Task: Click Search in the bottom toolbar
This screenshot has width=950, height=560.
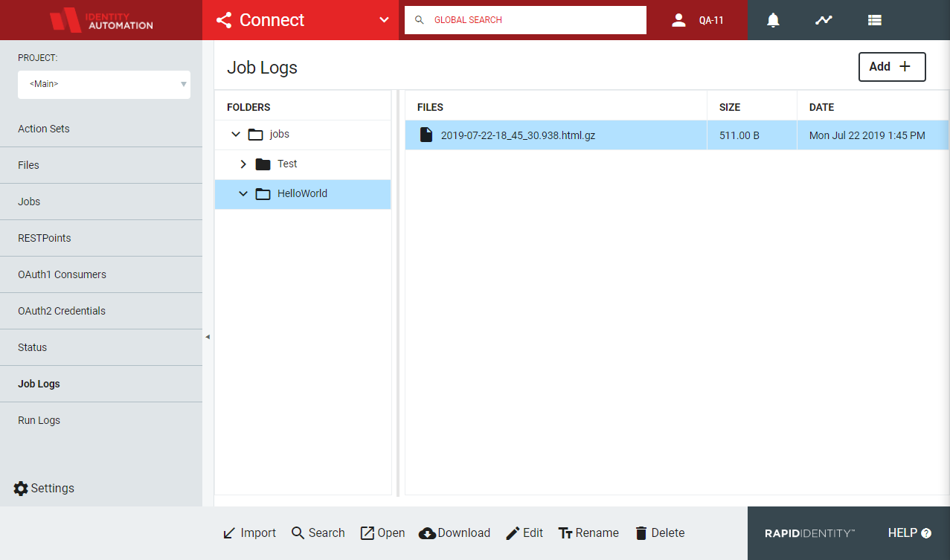Action: point(318,533)
